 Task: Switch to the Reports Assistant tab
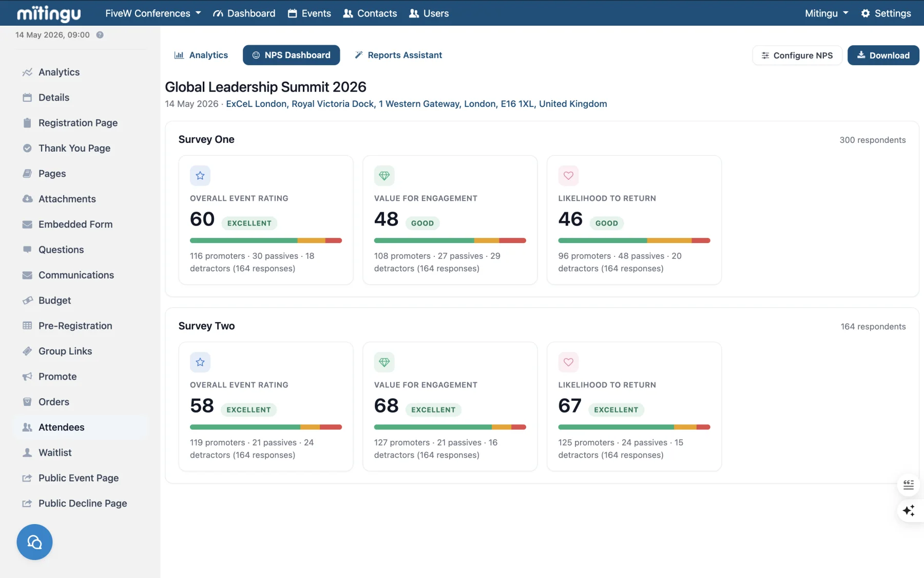click(398, 55)
